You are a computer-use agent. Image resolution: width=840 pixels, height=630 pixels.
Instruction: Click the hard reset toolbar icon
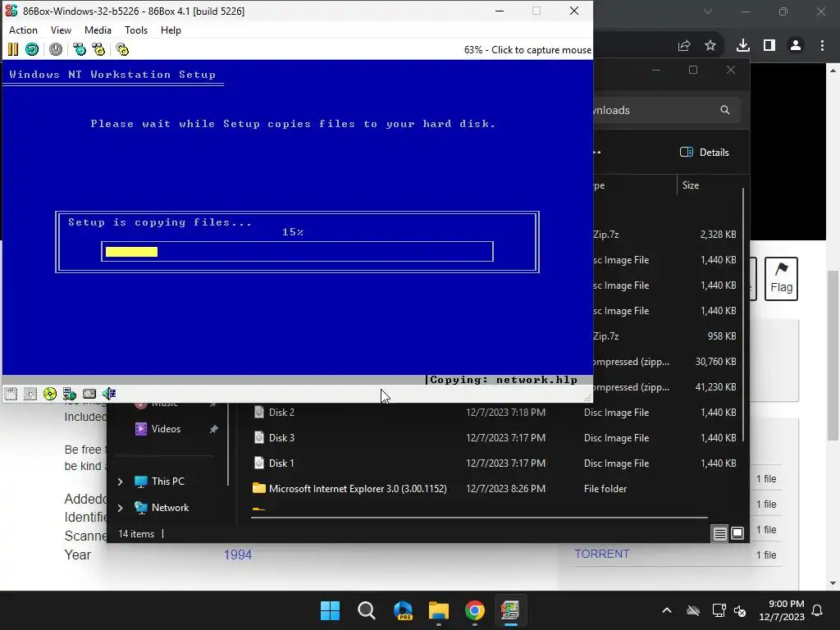(x=32, y=50)
